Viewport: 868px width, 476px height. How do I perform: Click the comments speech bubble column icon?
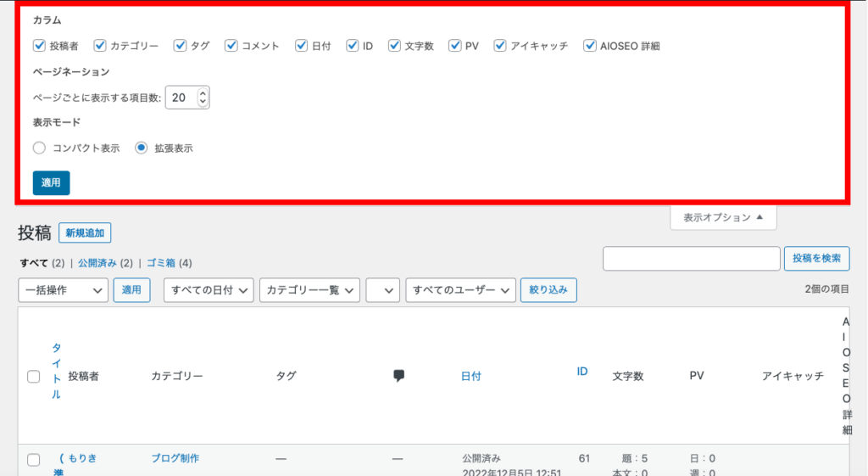click(398, 376)
